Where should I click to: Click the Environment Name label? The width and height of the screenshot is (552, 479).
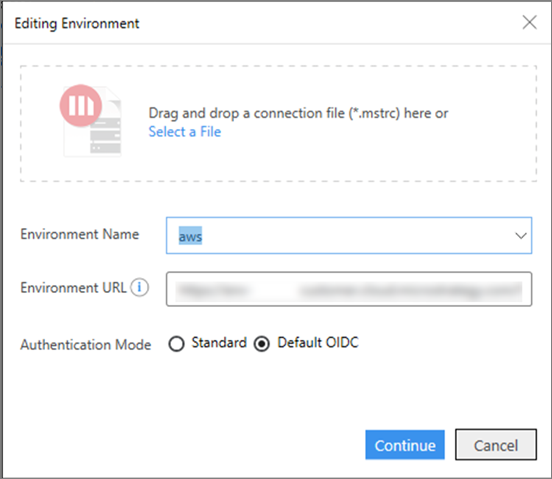pos(80,234)
